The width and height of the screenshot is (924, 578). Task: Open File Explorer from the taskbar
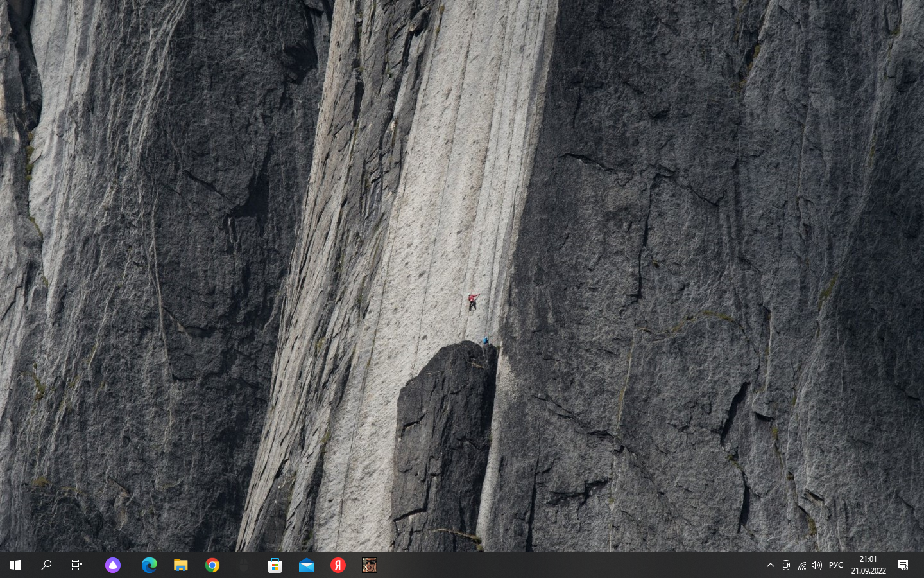(181, 565)
